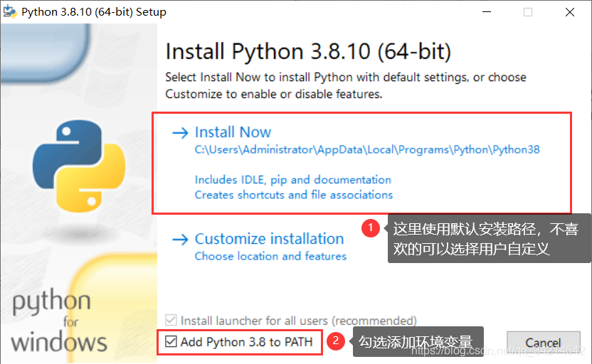The width and height of the screenshot is (592, 364).
Task: Click the arrow icon beside Install Now
Action: coord(179,133)
